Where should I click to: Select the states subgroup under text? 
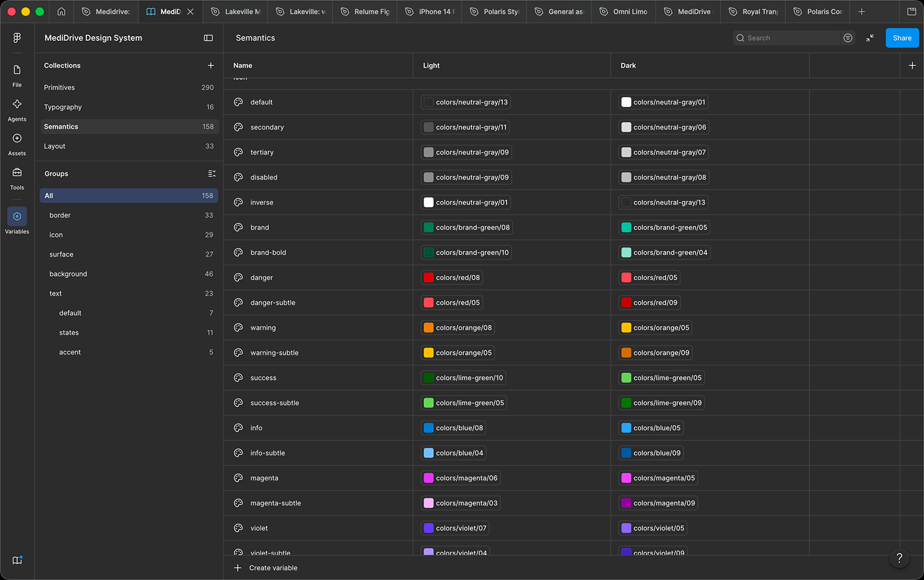pyautogui.click(x=129, y=332)
